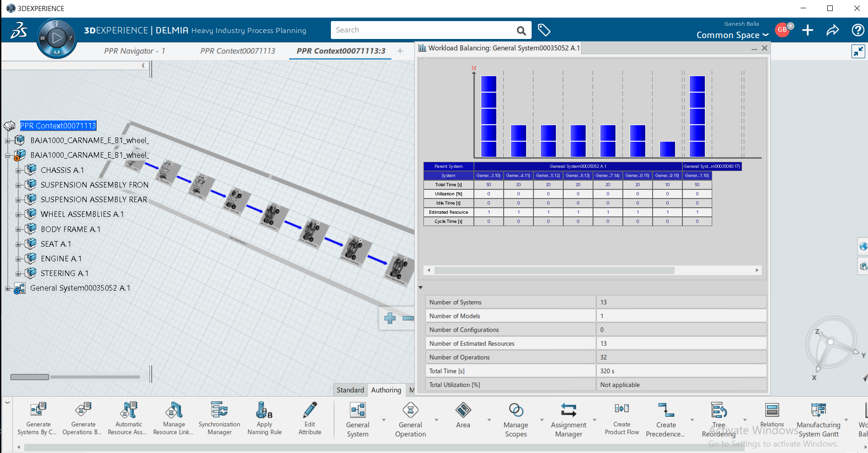
Task: Select PPR Context00071113 root node
Action: [x=58, y=126]
